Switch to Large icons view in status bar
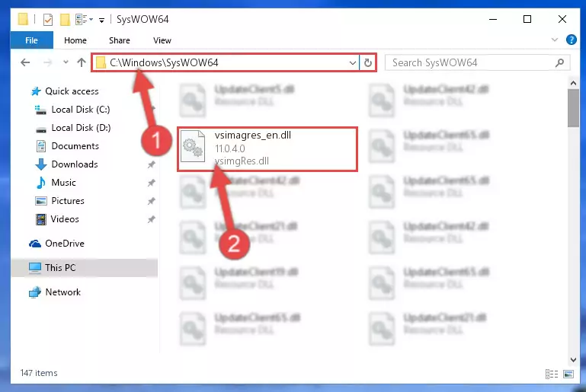This screenshot has width=586, height=392. click(x=568, y=374)
